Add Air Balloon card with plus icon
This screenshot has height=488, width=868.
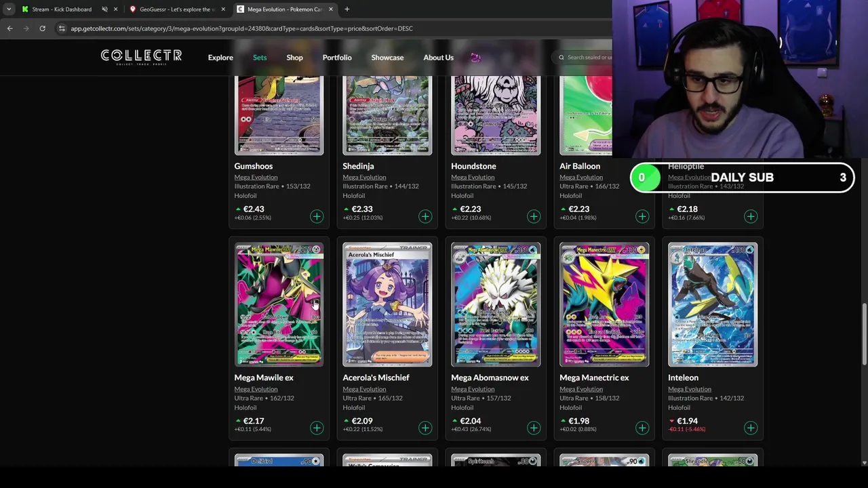pyautogui.click(x=642, y=216)
